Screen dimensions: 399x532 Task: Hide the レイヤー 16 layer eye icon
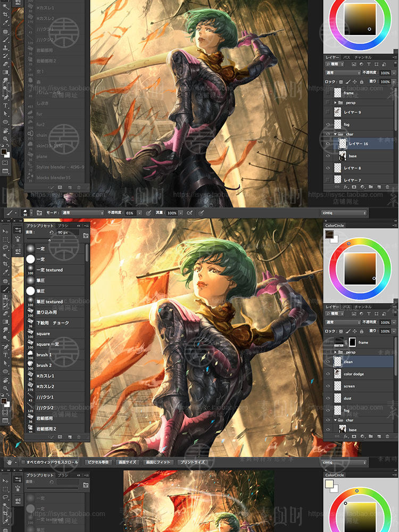[x=328, y=144]
